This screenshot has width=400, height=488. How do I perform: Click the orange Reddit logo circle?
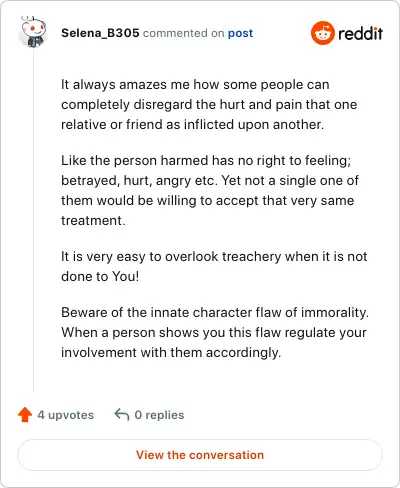tap(322, 33)
